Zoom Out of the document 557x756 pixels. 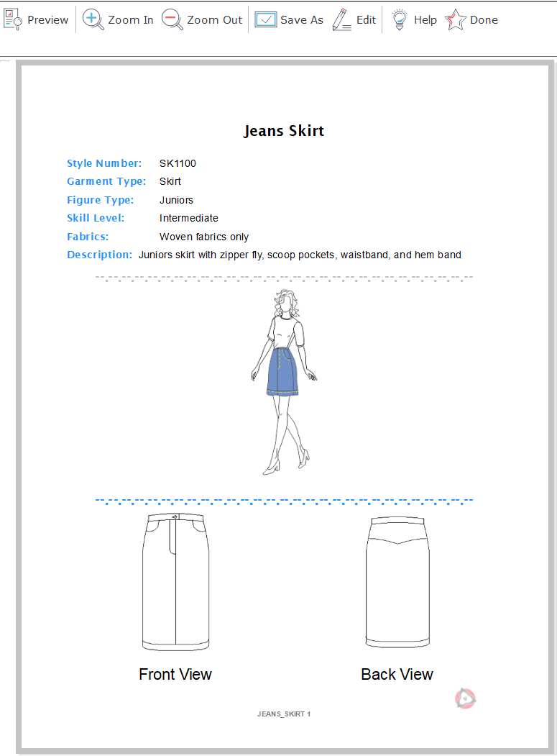click(x=202, y=20)
